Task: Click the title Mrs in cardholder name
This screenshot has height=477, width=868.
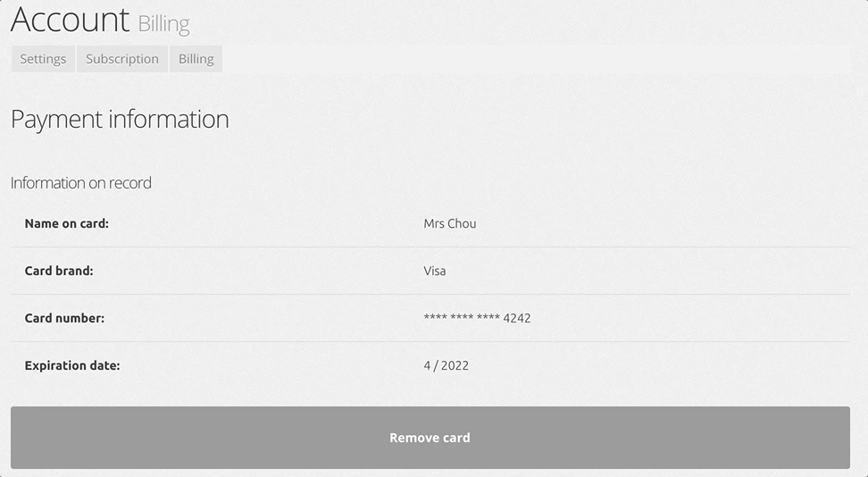Action: [x=433, y=223]
